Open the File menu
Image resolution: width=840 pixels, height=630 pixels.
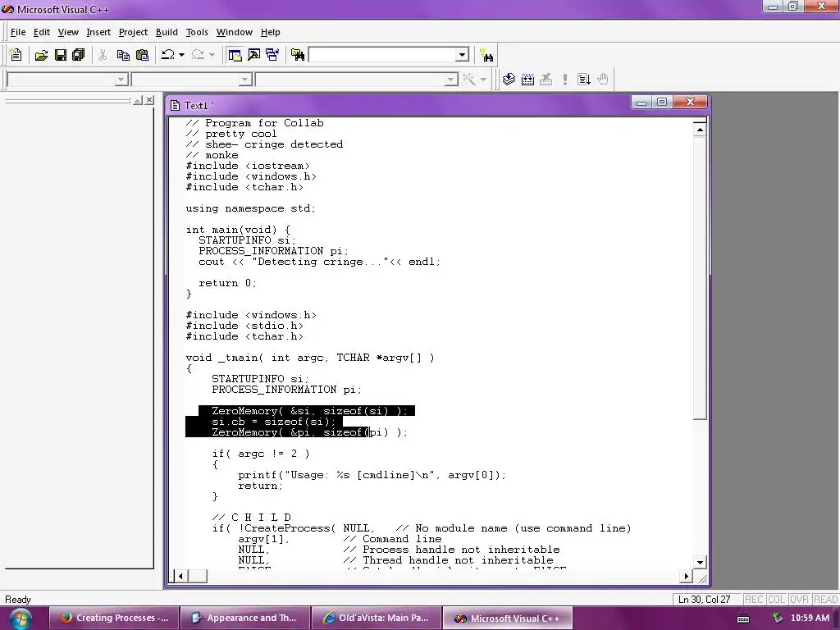tap(18, 32)
